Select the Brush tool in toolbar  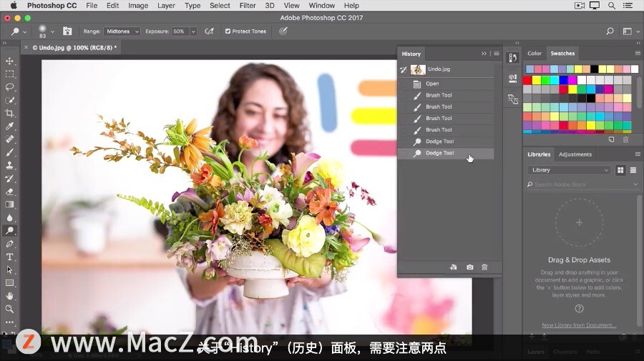(x=9, y=152)
